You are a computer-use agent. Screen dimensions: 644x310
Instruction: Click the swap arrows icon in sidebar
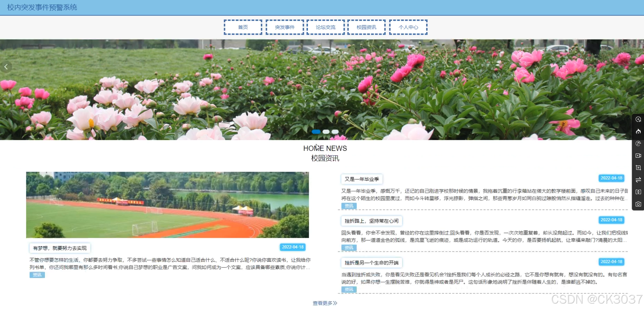coord(638,180)
